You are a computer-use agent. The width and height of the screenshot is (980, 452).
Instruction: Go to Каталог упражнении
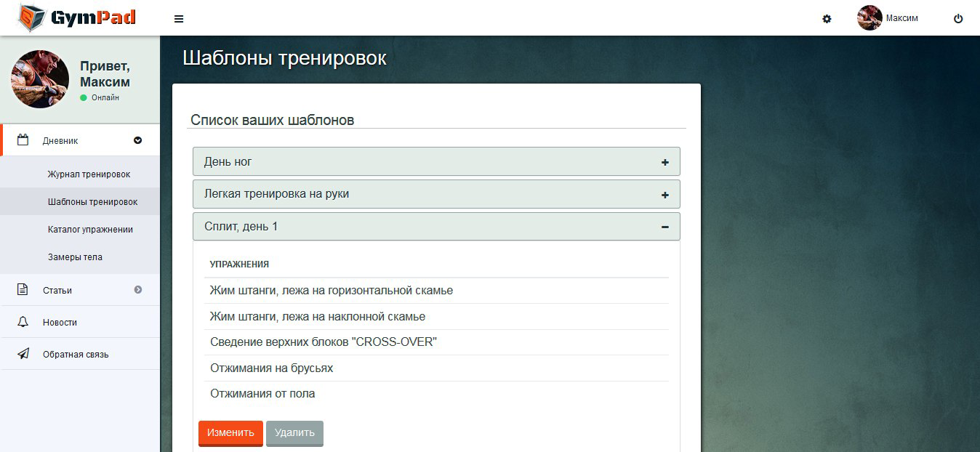coord(90,230)
